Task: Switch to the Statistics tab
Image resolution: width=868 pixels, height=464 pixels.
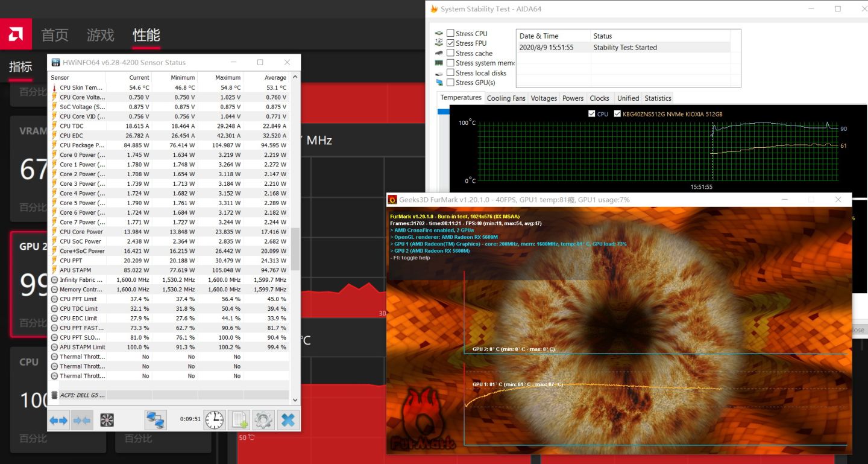Action: pyautogui.click(x=657, y=98)
